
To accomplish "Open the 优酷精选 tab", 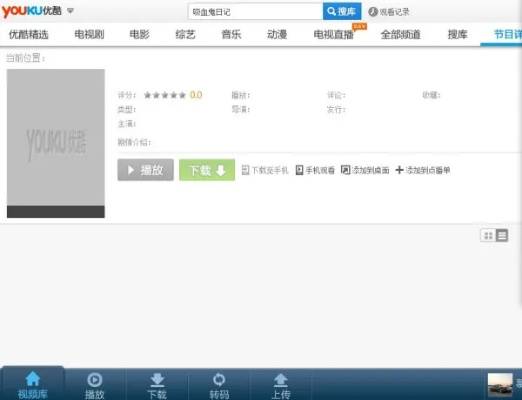I will pos(29,34).
